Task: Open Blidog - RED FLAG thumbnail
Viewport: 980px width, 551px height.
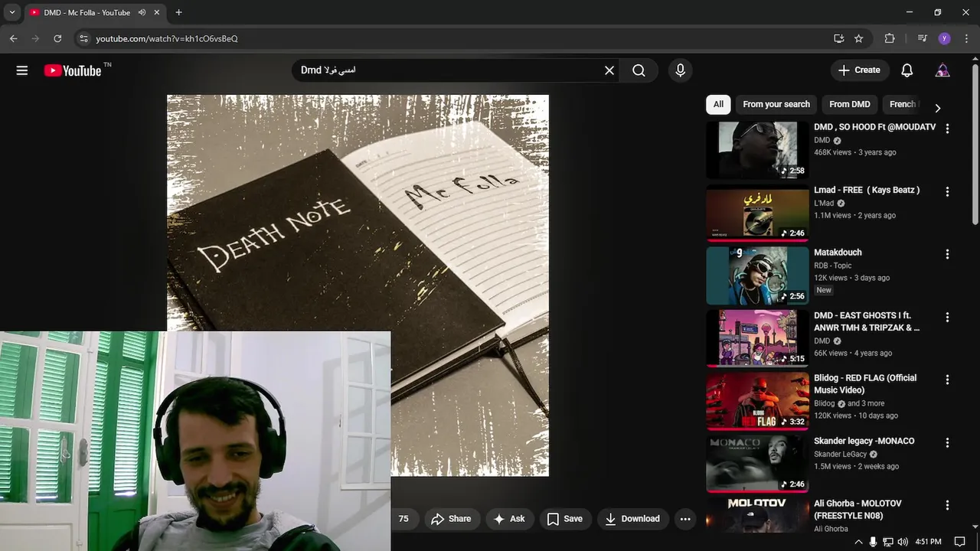Action: (757, 401)
